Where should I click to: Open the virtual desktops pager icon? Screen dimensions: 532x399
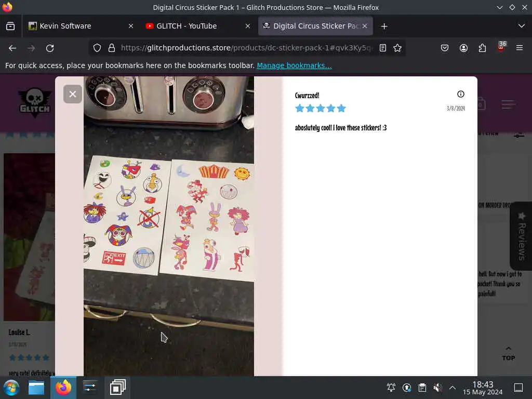coord(118,388)
